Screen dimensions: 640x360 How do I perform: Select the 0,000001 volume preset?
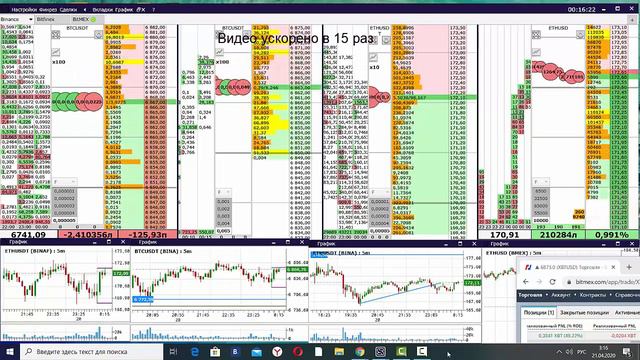[x=64, y=191]
